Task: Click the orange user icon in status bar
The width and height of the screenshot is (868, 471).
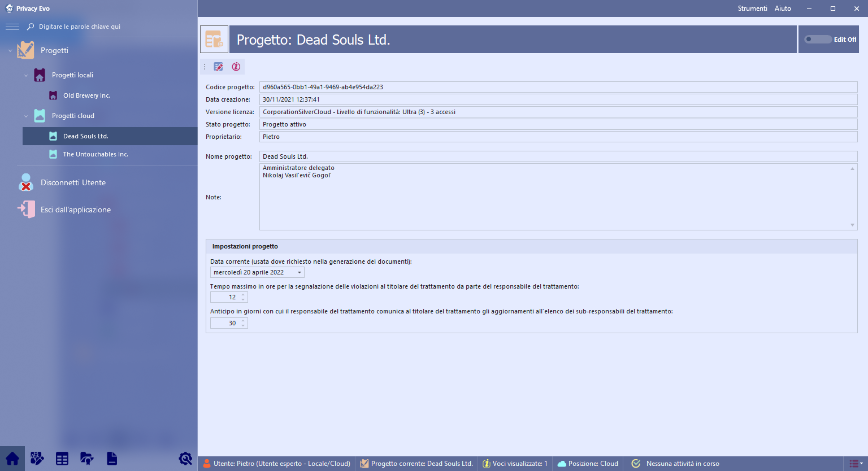Action: click(207, 464)
